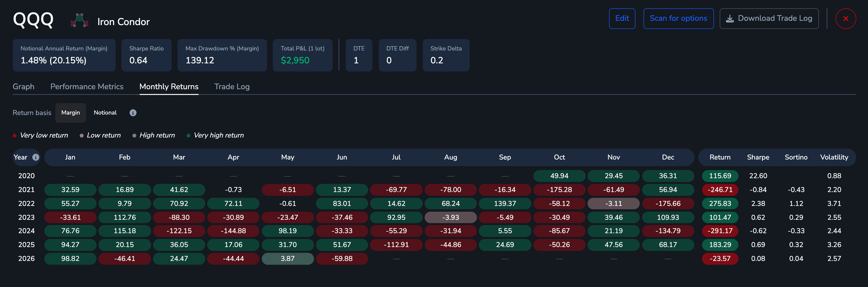Screen dimensions: 868x287
Task: Click the 3.71 volatility value for 2022
Action: (x=834, y=204)
